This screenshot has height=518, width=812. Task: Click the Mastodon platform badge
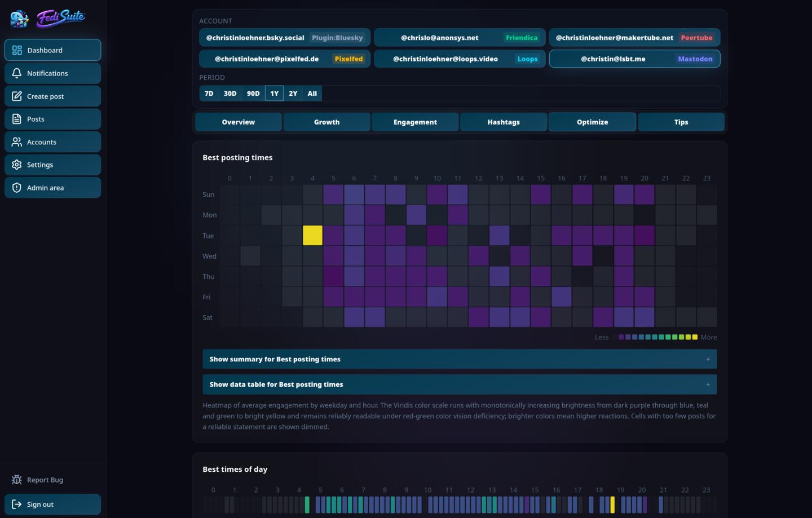(x=695, y=59)
